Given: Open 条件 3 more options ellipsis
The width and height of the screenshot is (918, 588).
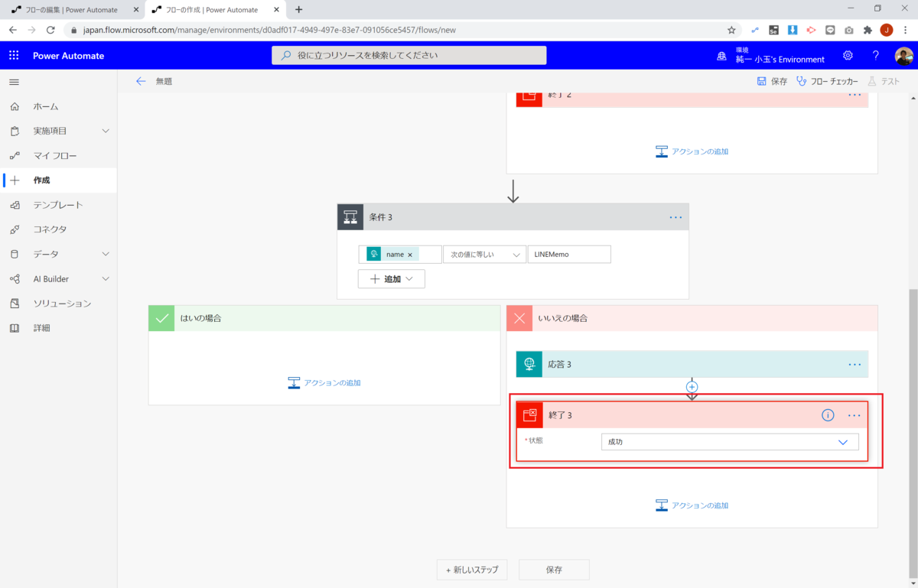Looking at the screenshot, I should (x=675, y=217).
